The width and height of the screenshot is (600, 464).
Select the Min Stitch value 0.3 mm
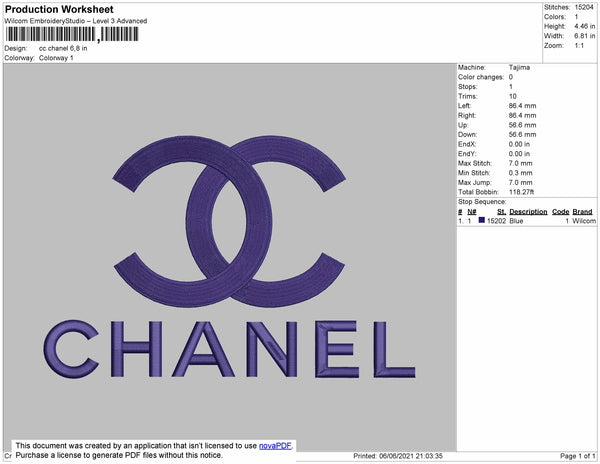pos(520,173)
